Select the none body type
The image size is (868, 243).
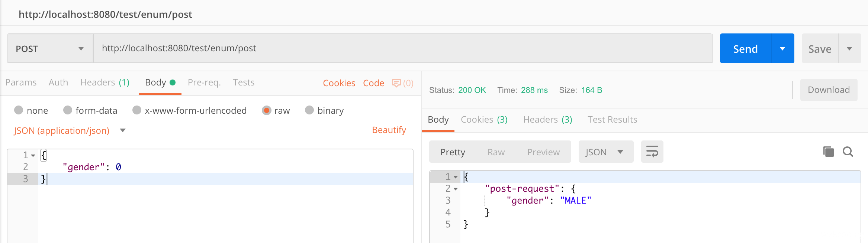(x=19, y=110)
